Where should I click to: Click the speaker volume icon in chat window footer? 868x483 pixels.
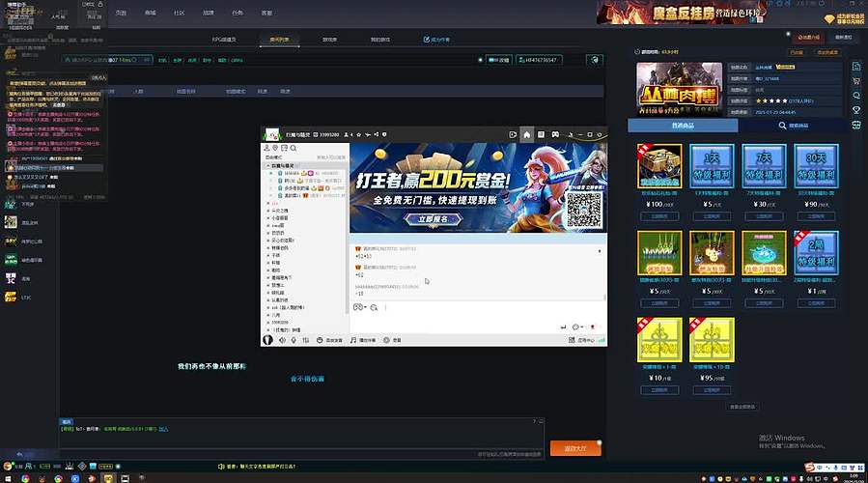point(282,340)
